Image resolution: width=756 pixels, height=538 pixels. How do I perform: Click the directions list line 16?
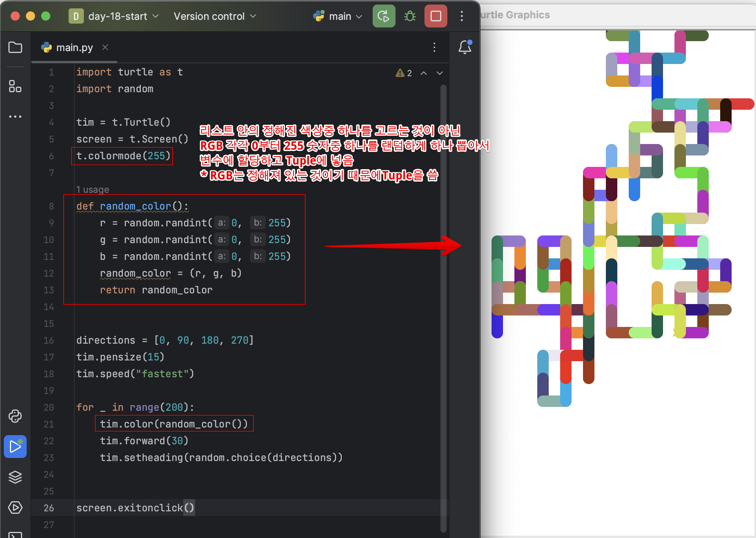tap(165, 340)
